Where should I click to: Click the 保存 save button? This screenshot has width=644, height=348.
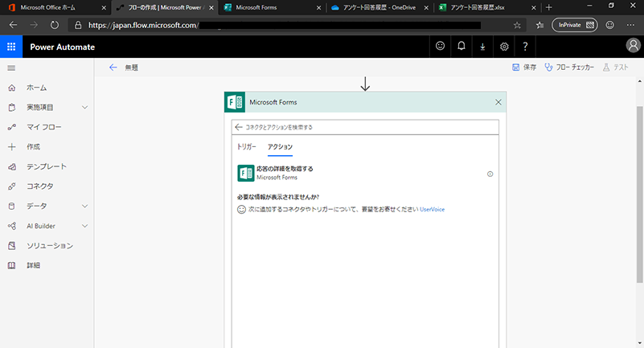524,68
